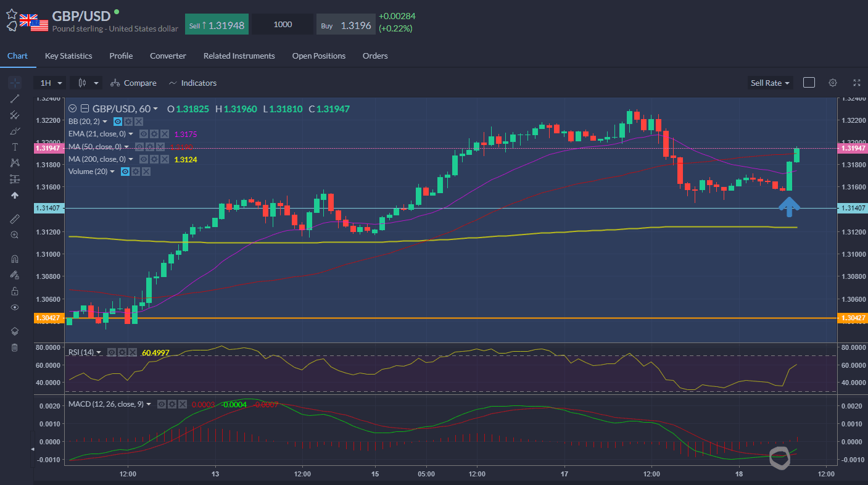Viewport: 868px width, 485px height.
Task: Toggle RSI (14) indicator visibility
Action: click(112, 352)
